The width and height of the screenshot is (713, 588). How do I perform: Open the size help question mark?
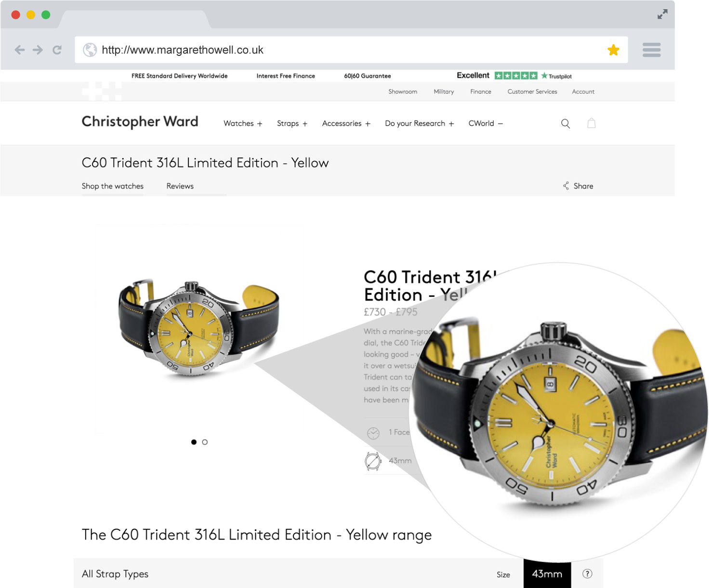tap(587, 574)
